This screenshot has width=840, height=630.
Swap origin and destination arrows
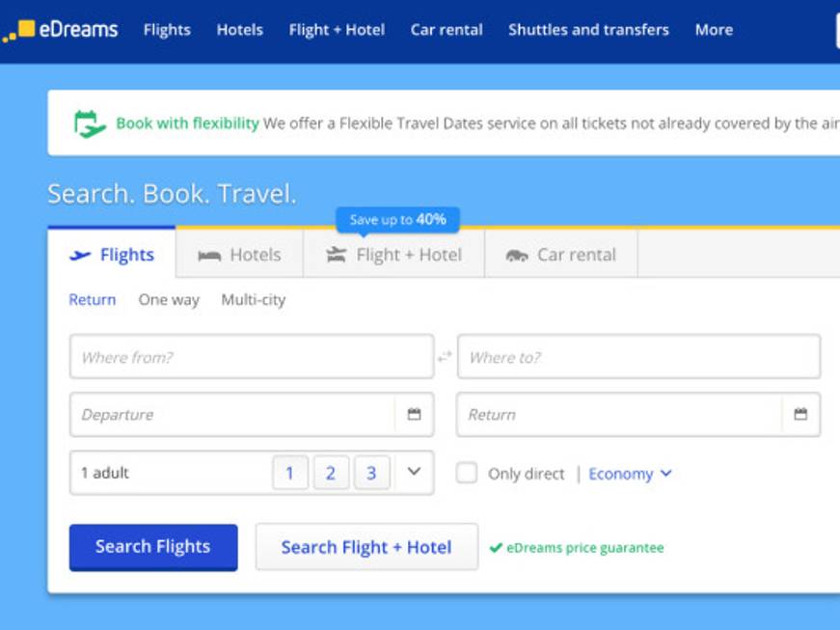pyautogui.click(x=445, y=356)
